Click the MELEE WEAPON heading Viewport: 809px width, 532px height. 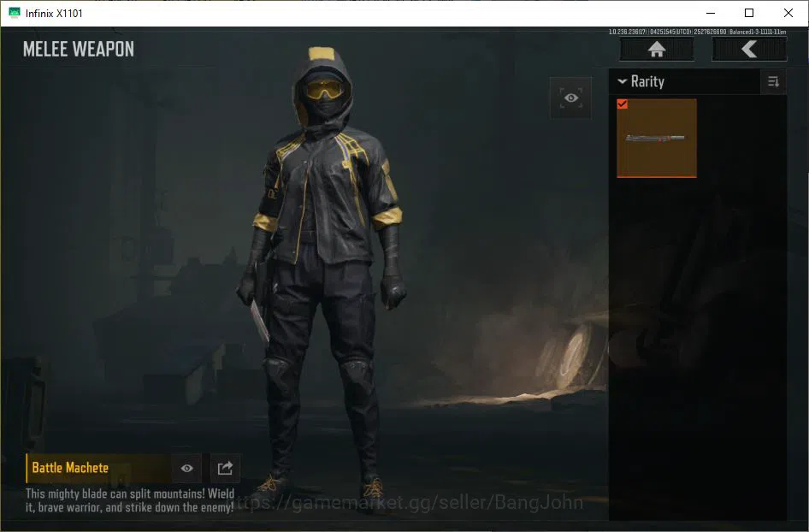[x=79, y=49]
